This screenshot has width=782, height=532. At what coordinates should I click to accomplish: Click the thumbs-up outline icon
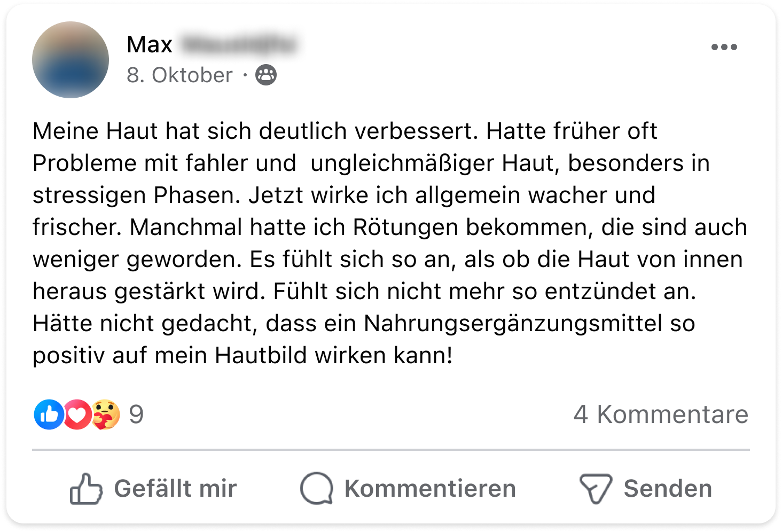pos(85,489)
